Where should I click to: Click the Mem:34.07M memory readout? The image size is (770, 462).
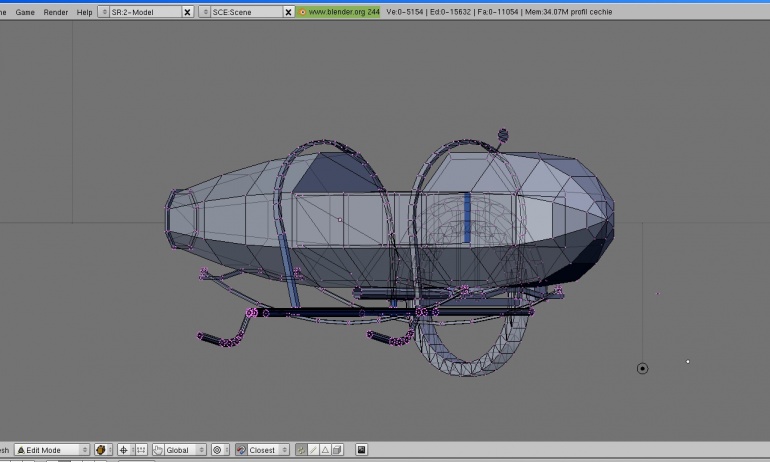[x=546, y=12]
